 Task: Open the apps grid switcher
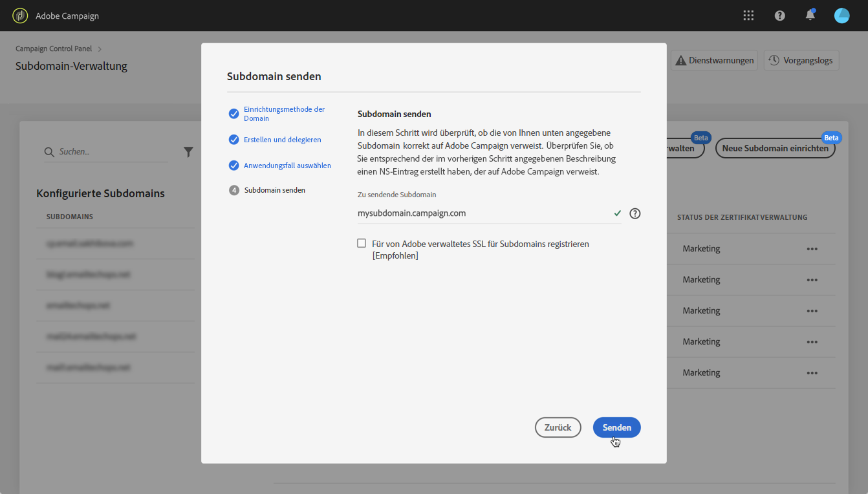click(x=748, y=16)
